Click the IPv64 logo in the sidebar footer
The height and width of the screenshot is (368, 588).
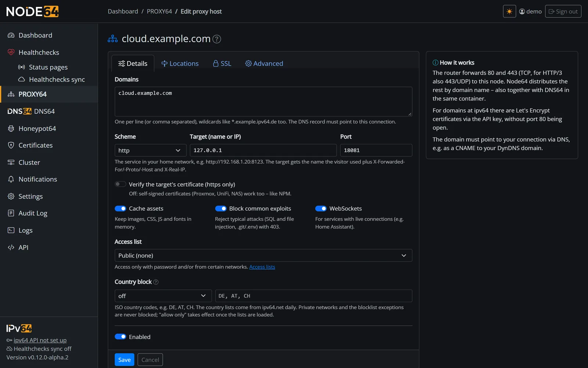[x=19, y=328]
